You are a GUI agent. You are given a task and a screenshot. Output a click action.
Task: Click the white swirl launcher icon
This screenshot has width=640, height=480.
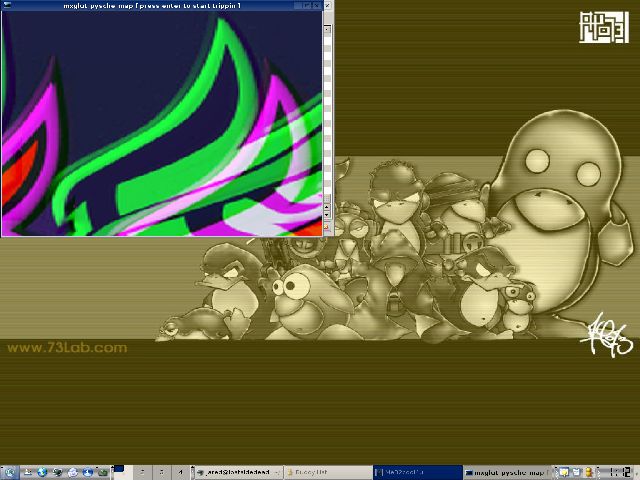point(73,472)
